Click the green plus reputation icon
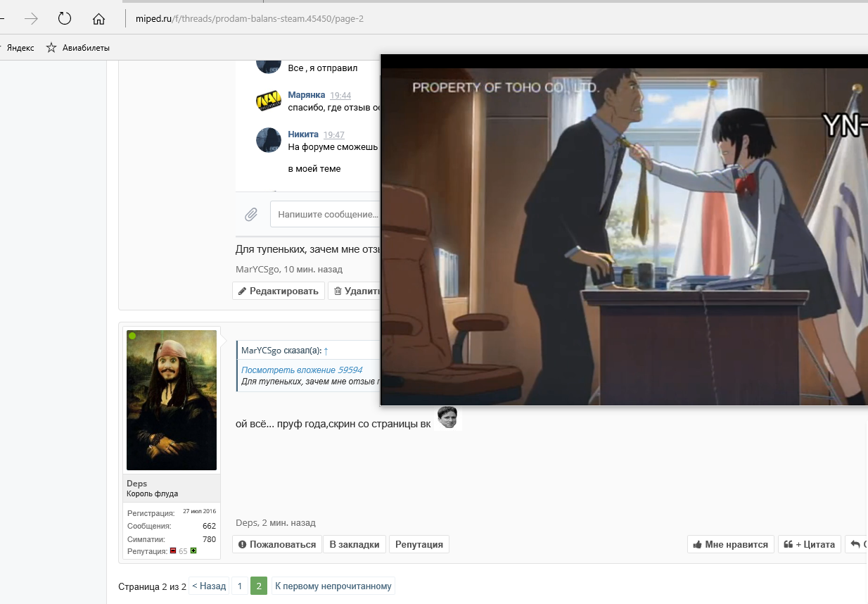This screenshot has height=604, width=868. (193, 550)
